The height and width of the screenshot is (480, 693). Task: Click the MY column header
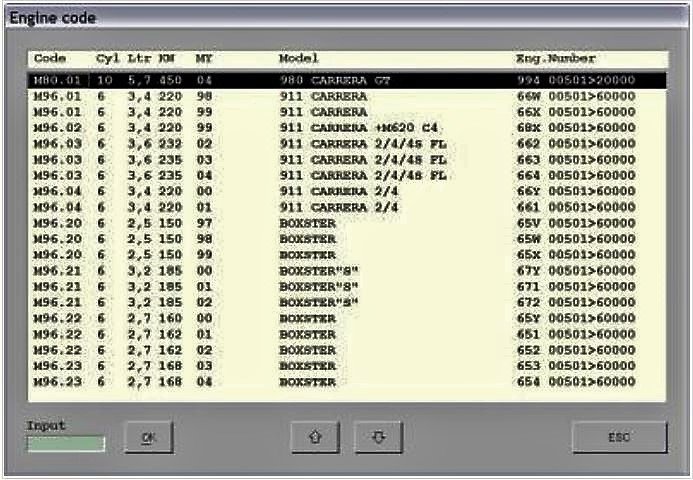point(204,58)
